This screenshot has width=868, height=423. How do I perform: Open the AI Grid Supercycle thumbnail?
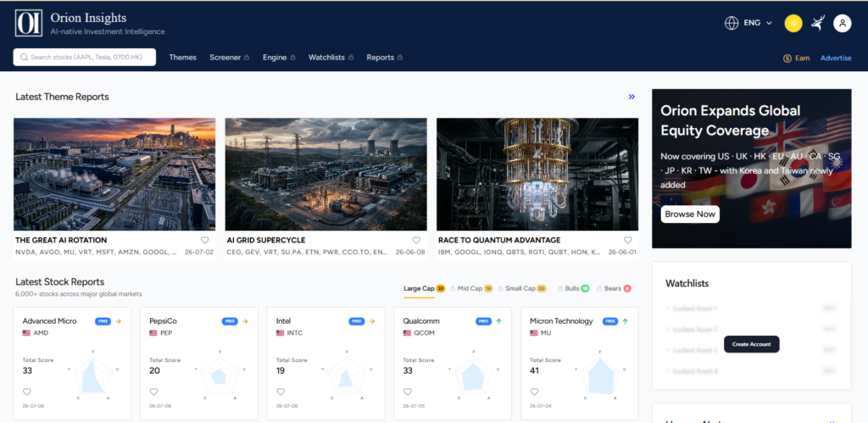326,174
